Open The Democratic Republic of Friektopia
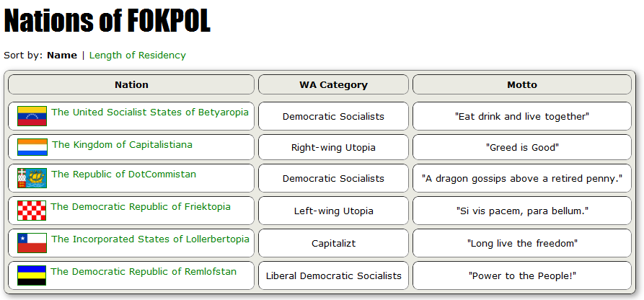 coord(141,207)
